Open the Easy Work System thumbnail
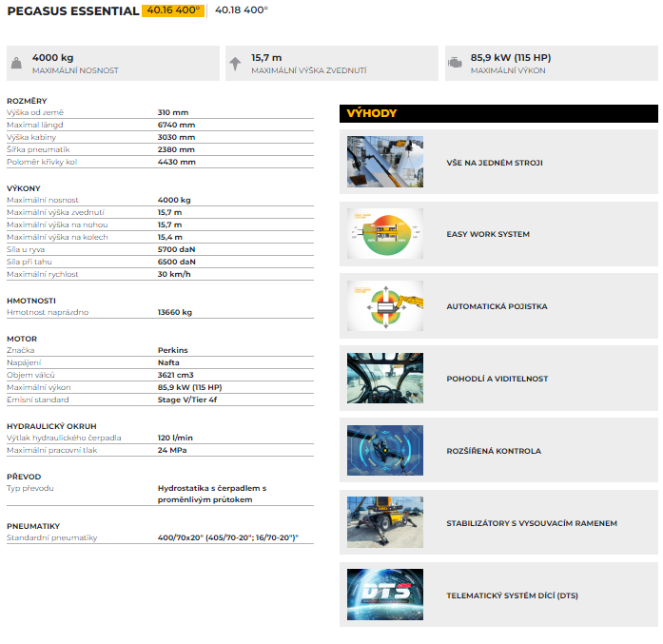This screenshot has width=663, height=644. (385, 233)
